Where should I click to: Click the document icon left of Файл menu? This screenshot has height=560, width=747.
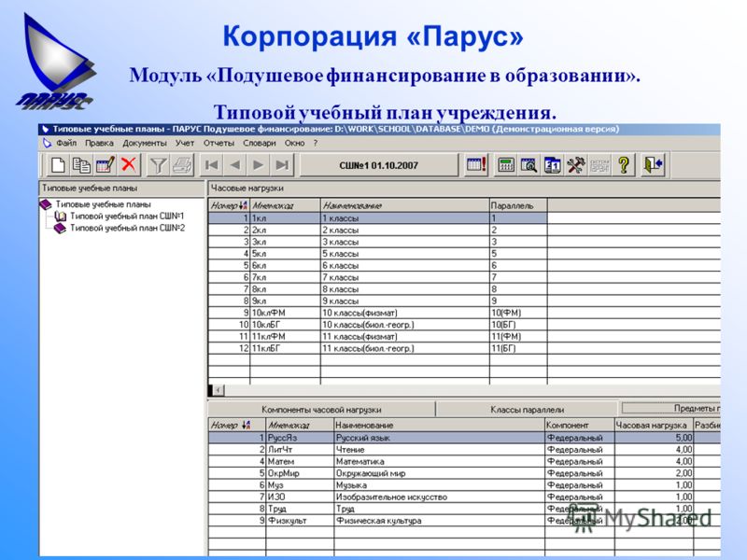(47, 143)
